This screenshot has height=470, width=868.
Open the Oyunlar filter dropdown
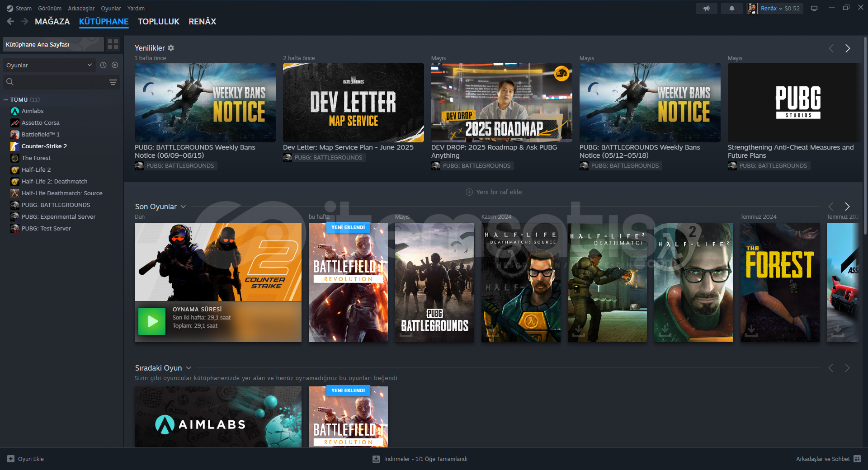tap(49, 65)
